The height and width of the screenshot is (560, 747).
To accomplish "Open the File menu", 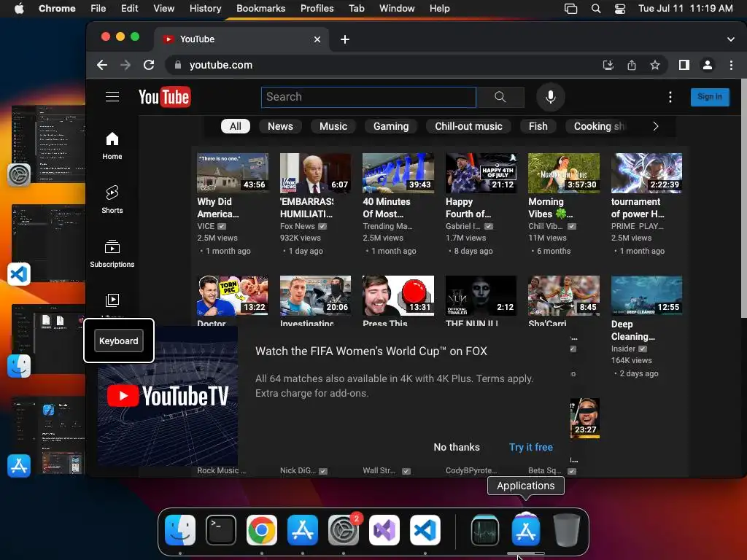I will [x=98, y=9].
